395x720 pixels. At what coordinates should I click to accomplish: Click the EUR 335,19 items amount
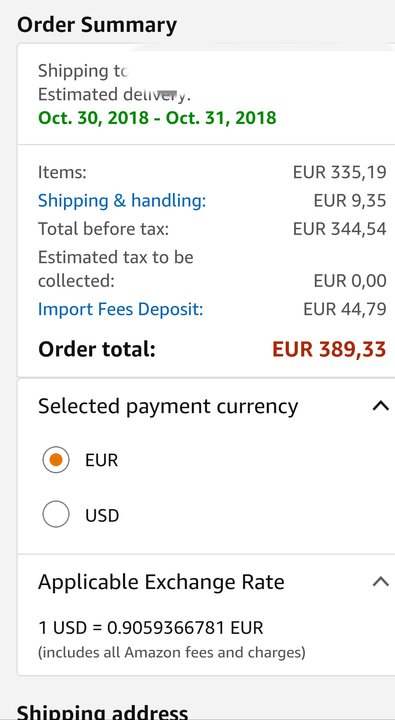coord(340,173)
